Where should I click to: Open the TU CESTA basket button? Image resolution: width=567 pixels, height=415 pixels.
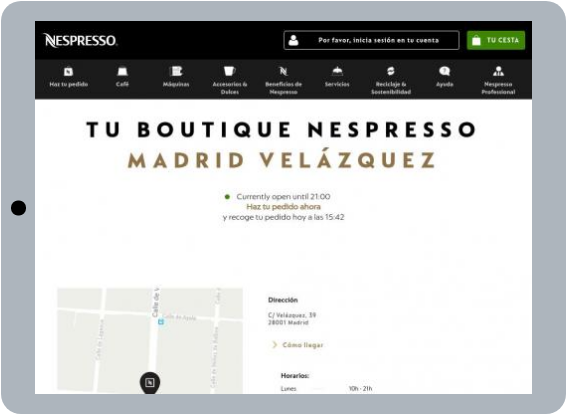tap(496, 40)
